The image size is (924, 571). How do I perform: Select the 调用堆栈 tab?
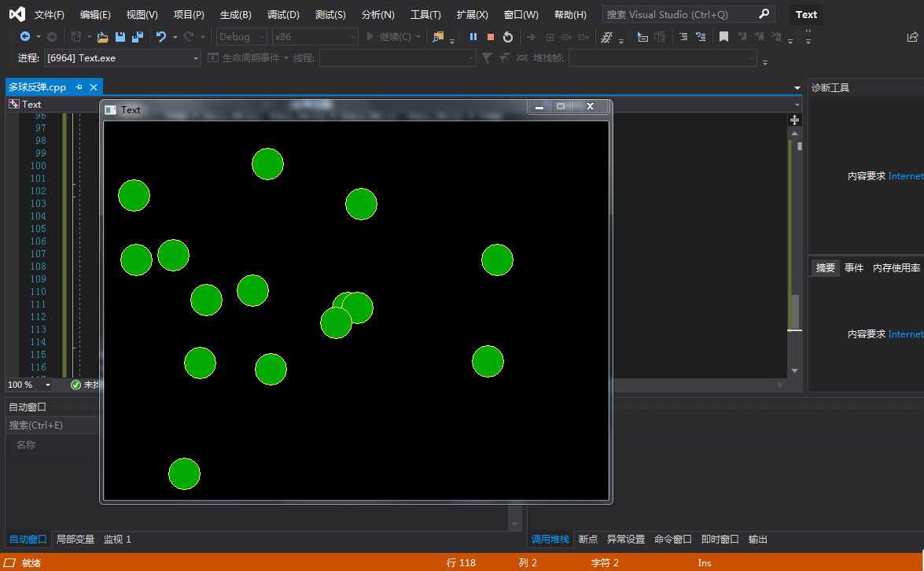pos(550,540)
